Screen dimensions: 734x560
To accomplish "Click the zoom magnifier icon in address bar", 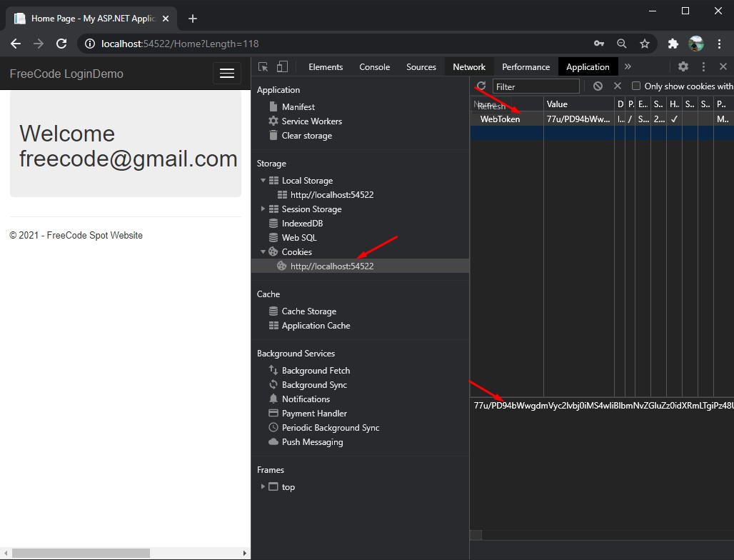I will pos(622,44).
